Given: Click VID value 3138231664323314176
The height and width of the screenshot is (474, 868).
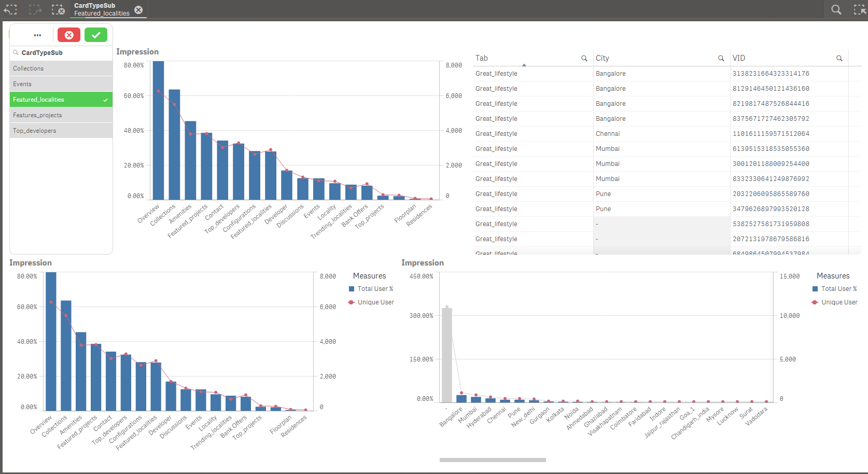Looking at the screenshot, I should click(x=771, y=74).
